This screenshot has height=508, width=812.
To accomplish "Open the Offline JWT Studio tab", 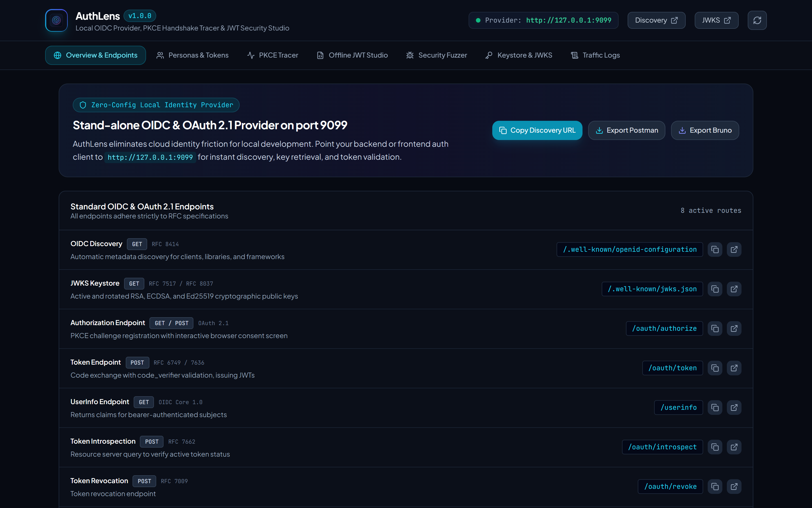I will [352, 55].
